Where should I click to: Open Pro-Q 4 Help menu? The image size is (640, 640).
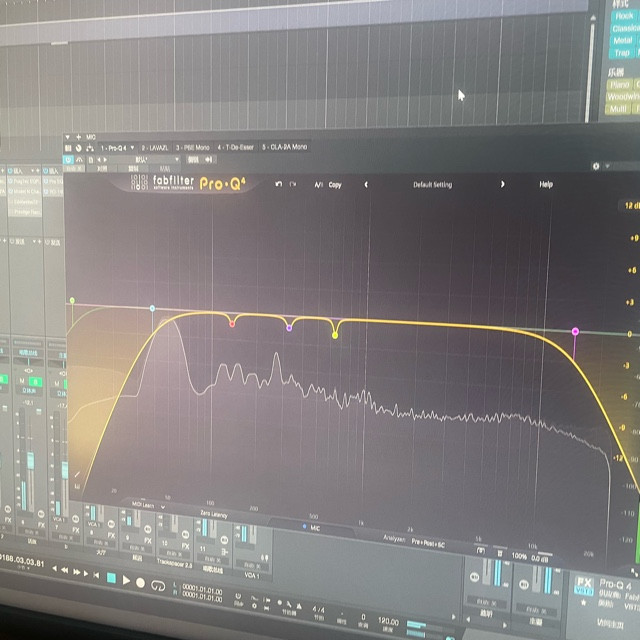pyautogui.click(x=546, y=184)
